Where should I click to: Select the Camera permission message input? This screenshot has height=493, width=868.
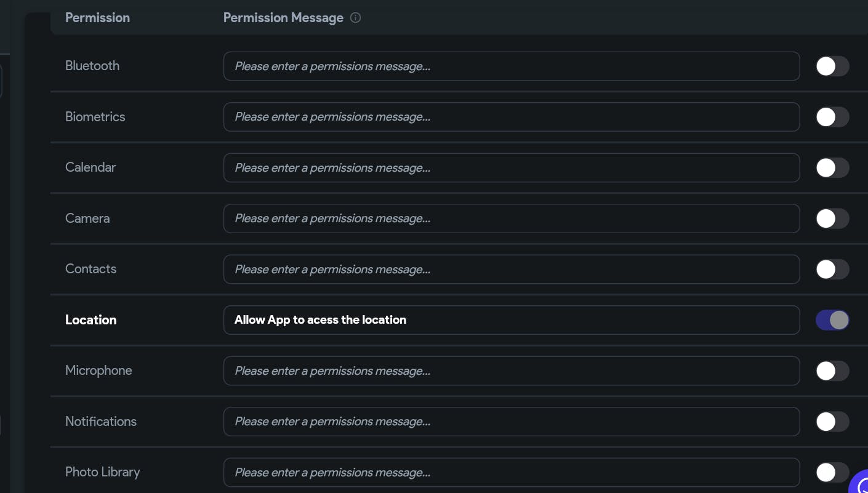tap(511, 218)
